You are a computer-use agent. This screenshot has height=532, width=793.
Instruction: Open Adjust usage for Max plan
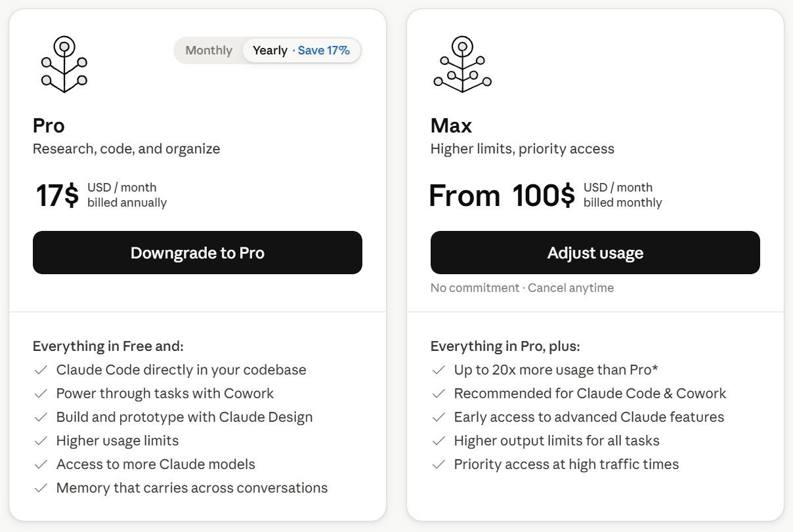click(595, 253)
